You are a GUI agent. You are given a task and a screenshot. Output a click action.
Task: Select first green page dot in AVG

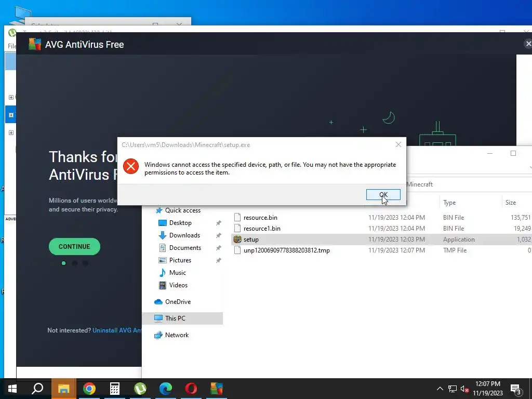pos(63,263)
